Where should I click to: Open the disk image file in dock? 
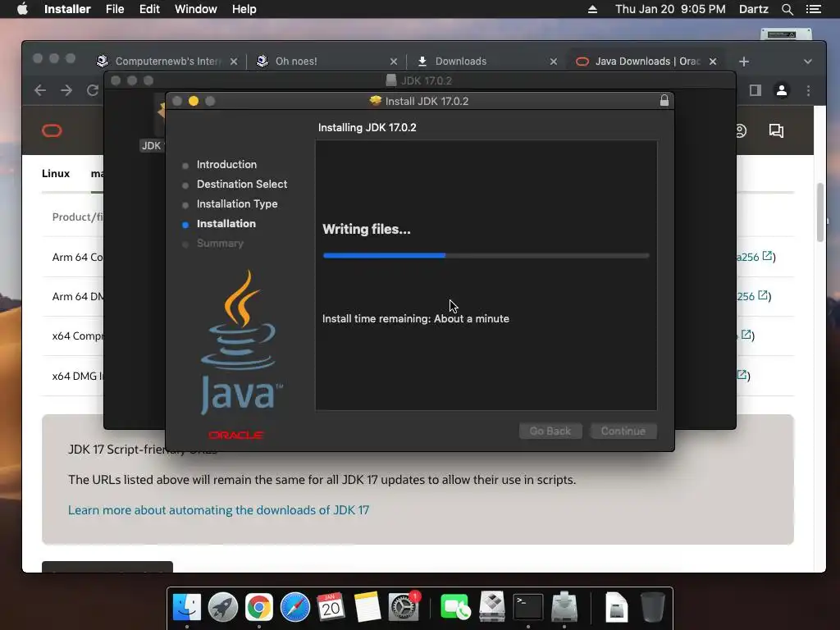[616, 608]
